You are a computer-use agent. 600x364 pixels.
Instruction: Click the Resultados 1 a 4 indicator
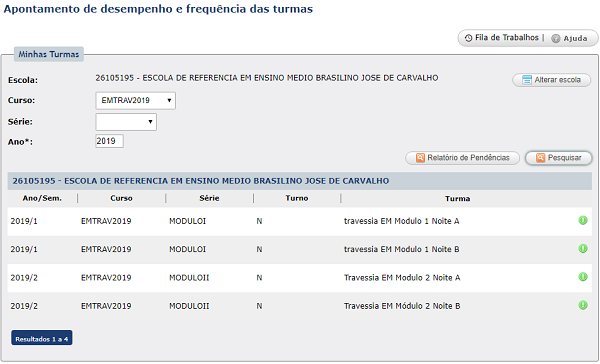point(42,338)
